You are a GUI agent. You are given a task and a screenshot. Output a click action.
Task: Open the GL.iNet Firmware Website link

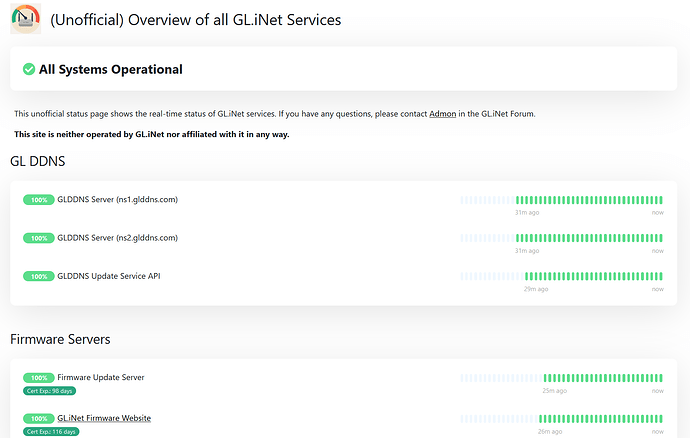(104, 418)
